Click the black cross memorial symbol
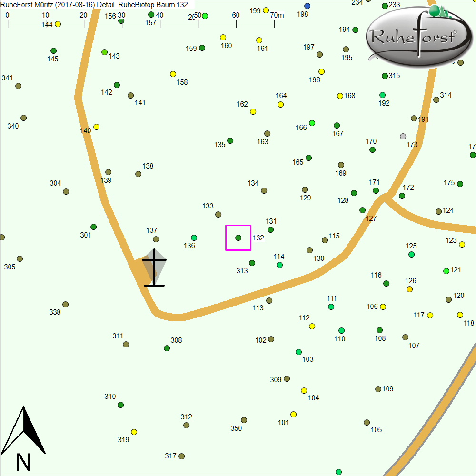The width and height of the screenshot is (476, 476). click(x=154, y=268)
